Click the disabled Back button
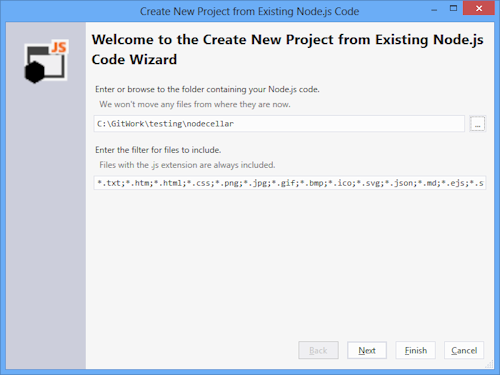Viewport: 500px width, 375px height. tap(318, 350)
